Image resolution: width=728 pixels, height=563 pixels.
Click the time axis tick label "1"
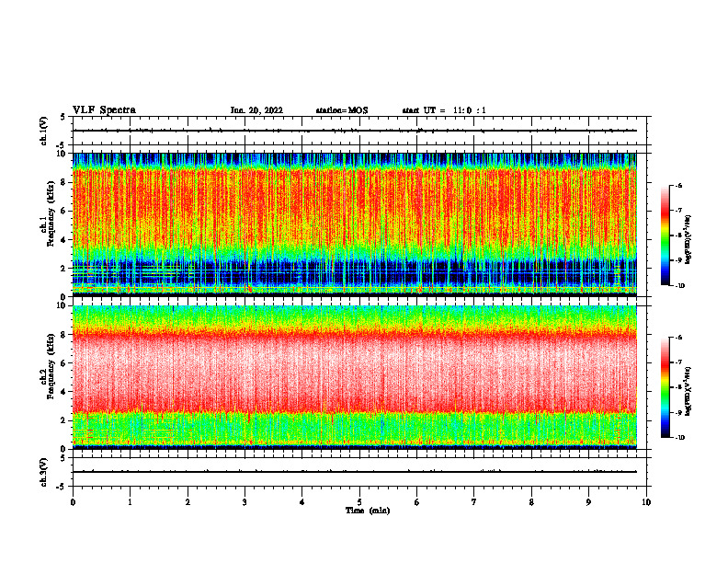tap(130, 502)
